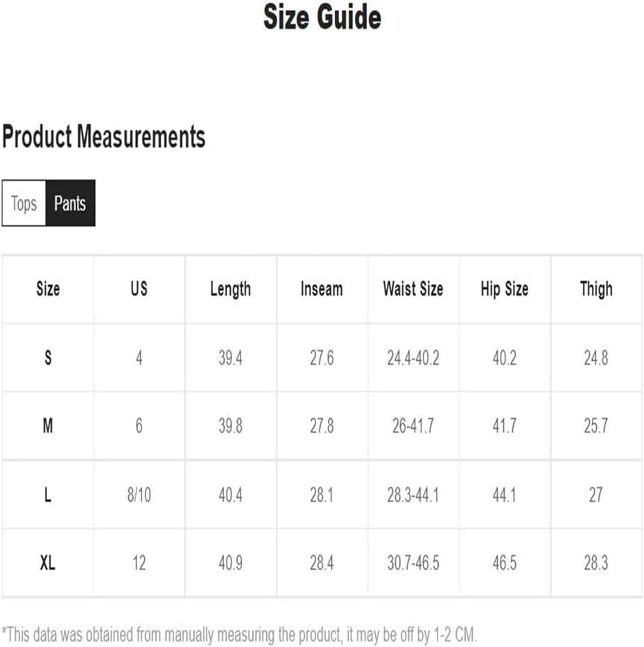
Task: Click the Thigh column header
Action: [596, 289]
